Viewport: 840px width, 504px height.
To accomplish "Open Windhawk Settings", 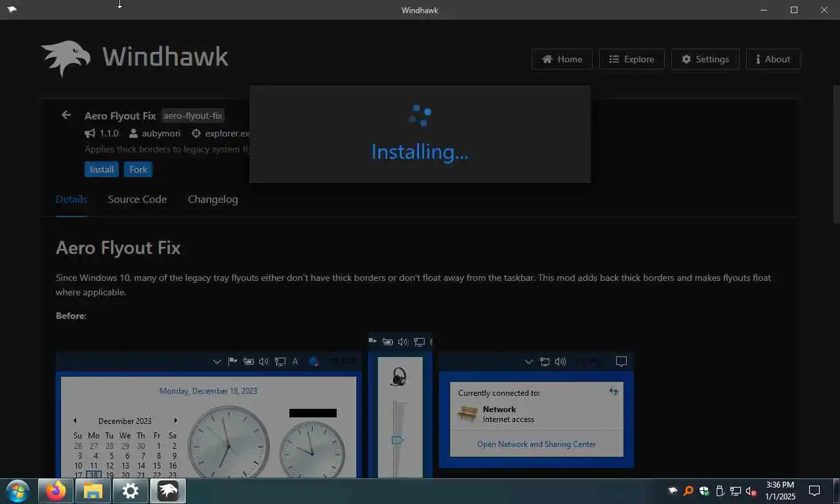I will [705, 59].
